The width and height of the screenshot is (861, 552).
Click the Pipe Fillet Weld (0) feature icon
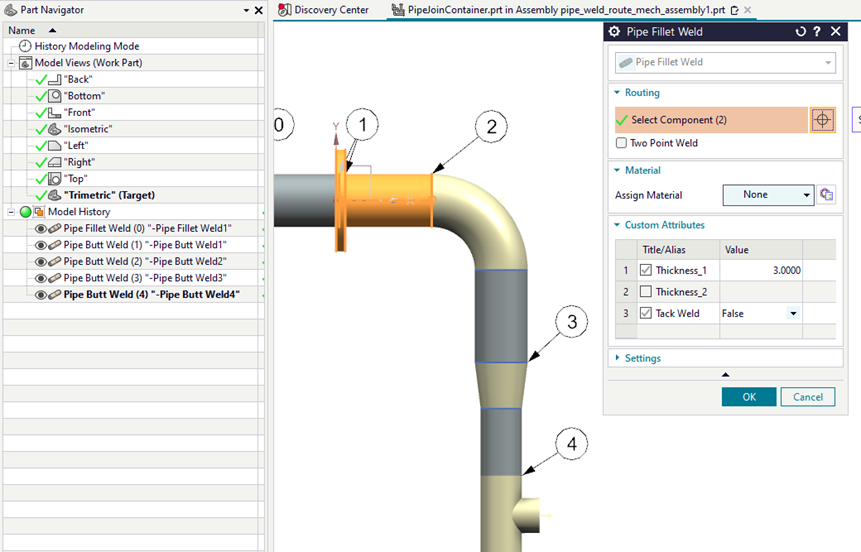click(55, 228)
